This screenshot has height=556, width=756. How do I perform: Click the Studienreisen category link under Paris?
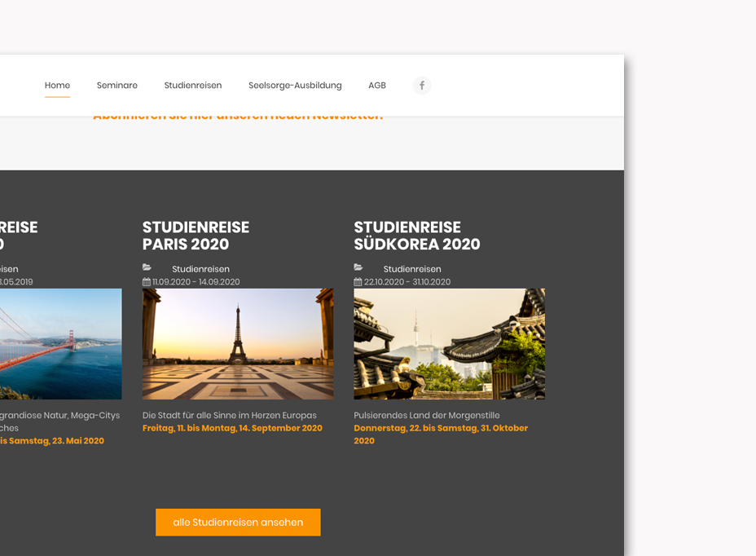coord(200,269)
